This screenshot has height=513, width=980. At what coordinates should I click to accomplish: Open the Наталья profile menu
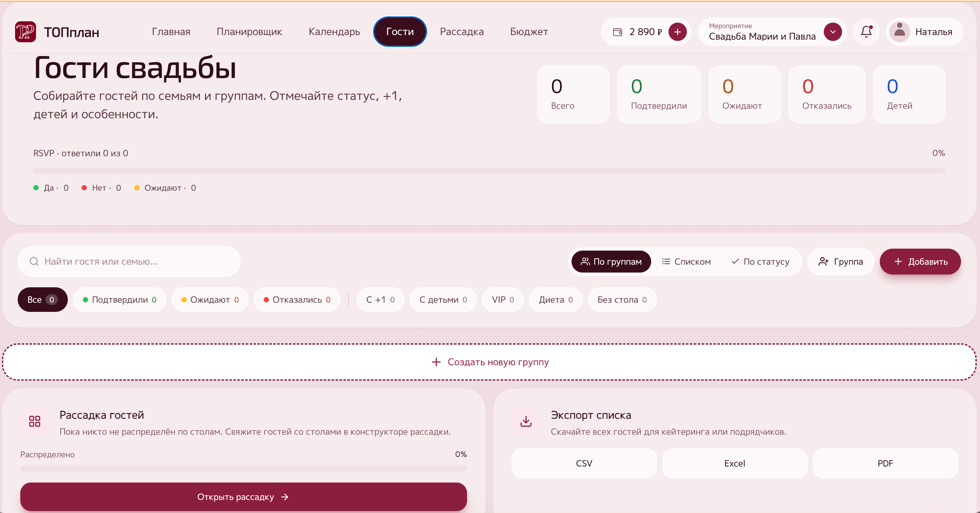coord(925,32)
